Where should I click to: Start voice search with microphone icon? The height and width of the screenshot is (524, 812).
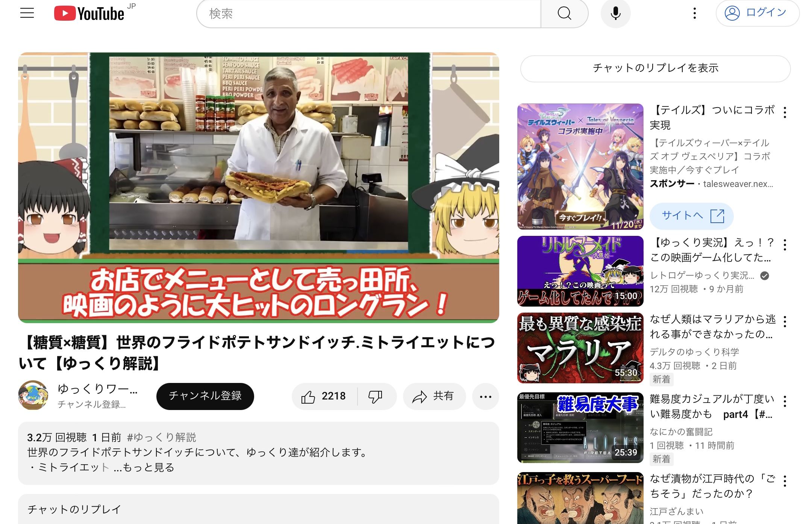pyautogui.click(x=615, y=14)
